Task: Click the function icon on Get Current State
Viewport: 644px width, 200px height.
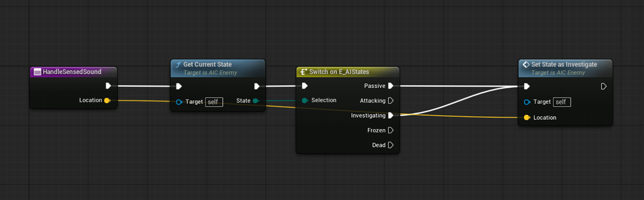Action: click(x=178, y=65)
